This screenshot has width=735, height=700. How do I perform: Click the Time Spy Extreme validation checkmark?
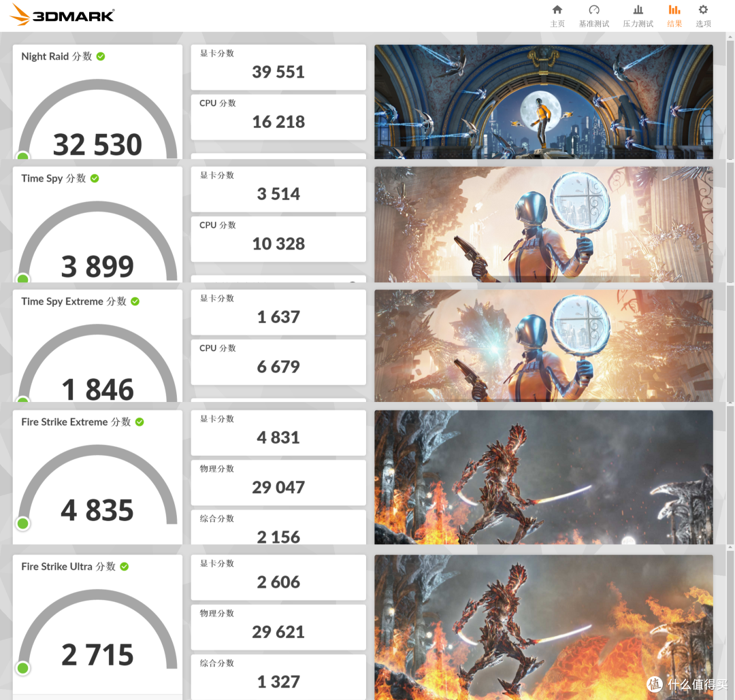135,301
